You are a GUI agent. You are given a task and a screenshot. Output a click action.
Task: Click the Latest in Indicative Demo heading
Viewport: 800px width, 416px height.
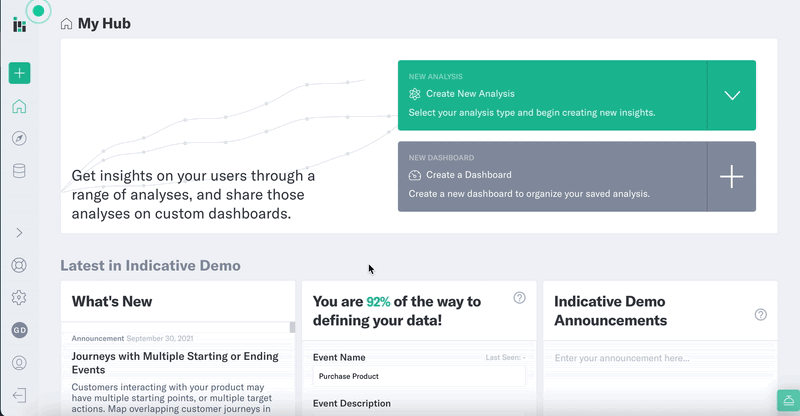coord(151,265)
